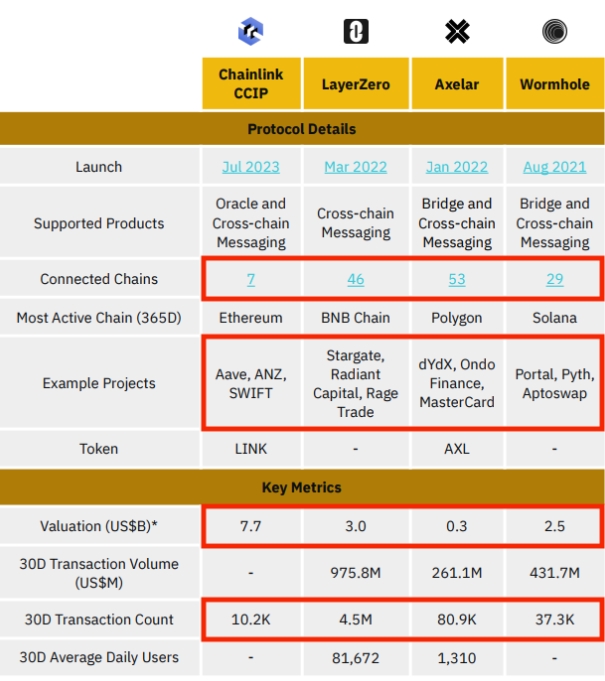The image size is (605, 681).
Task: Click the Supported Products row label
Action: pos(99,223)
